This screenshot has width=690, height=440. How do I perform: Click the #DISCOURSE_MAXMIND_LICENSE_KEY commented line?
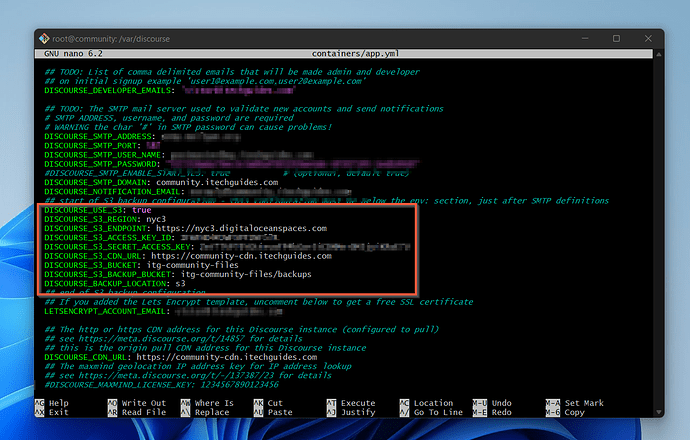click(161, 385)
